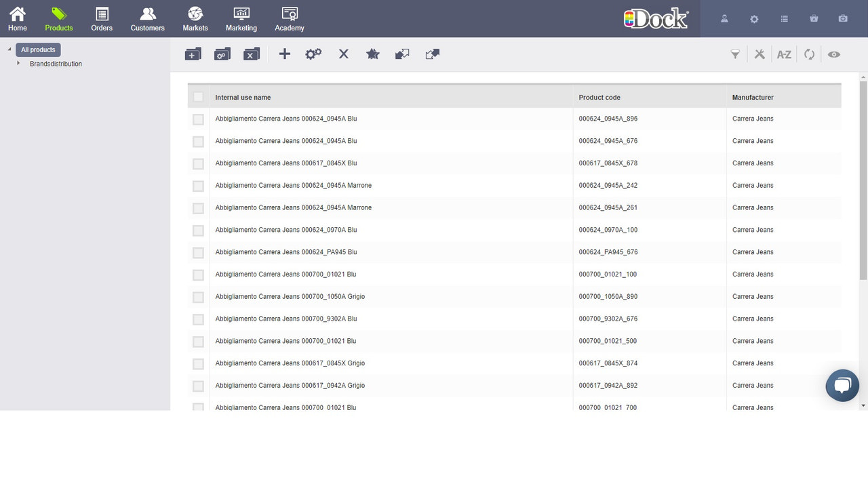Expand the Brandsdistribution tree node

(x=17, y=64)
